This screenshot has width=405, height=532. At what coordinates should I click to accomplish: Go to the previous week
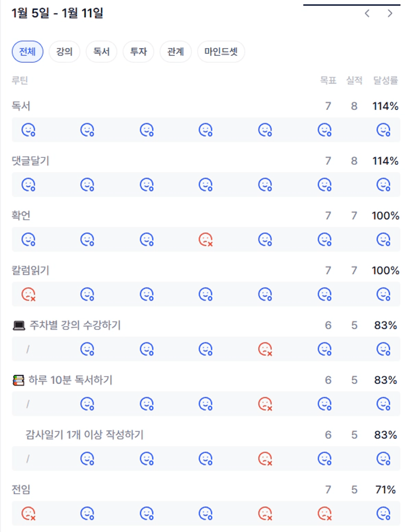367,14
